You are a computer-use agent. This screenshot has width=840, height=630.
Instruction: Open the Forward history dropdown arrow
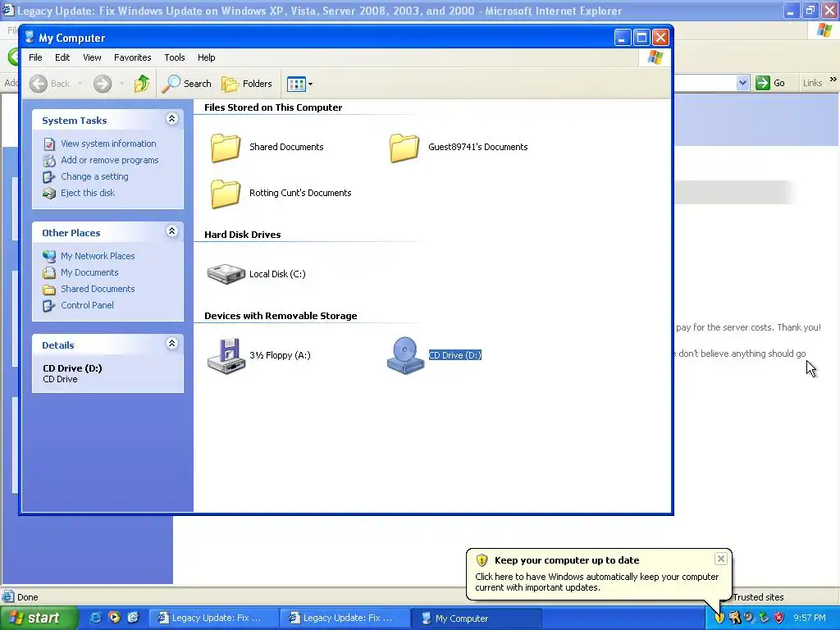tap(121, 84)
